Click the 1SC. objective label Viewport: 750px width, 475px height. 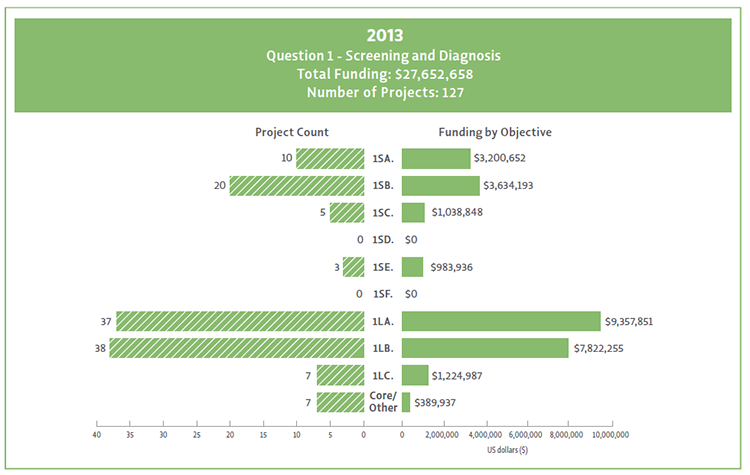pyautogui.click(x=382, y=213)
